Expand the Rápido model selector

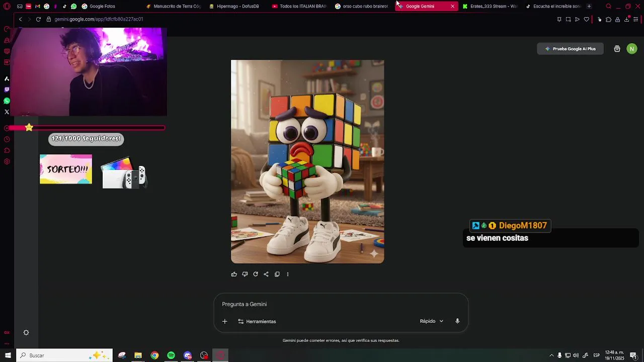(x=432, y=321)
